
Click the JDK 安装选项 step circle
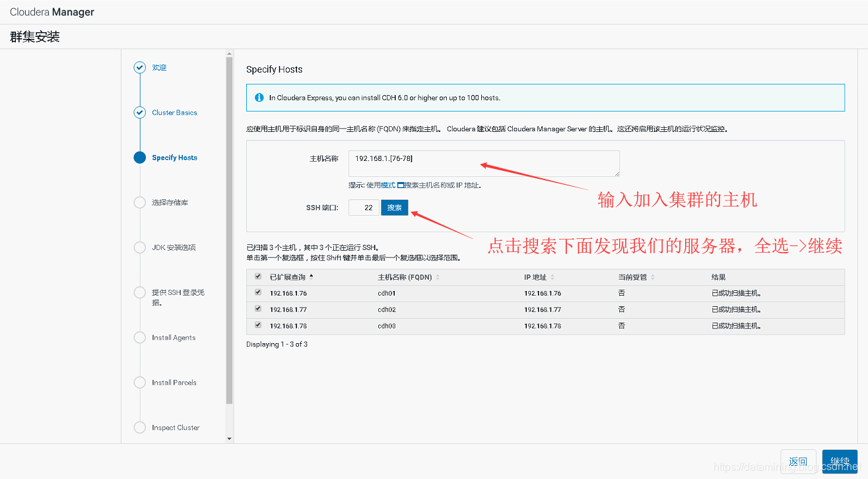click(139, 247)
